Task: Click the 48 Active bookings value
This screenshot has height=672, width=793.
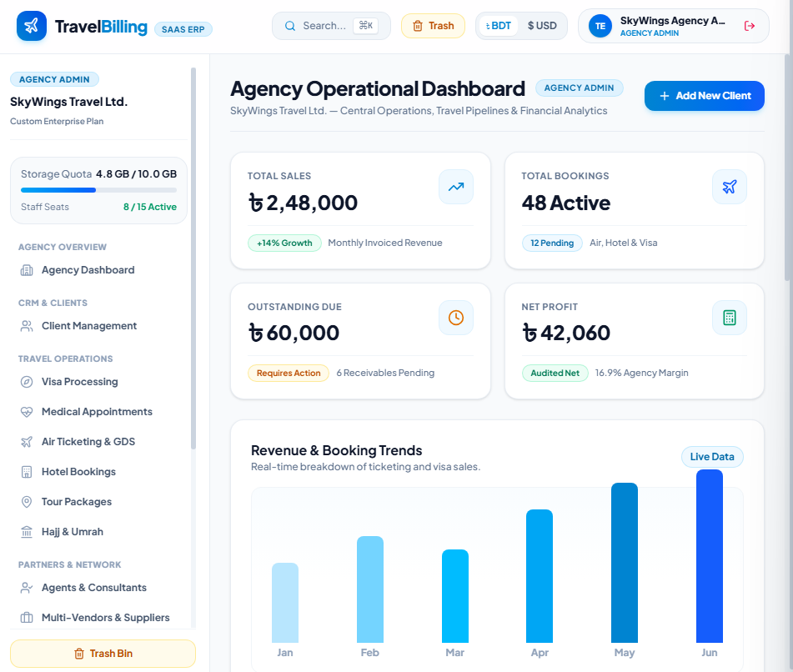Action: [x=566, y=203]
